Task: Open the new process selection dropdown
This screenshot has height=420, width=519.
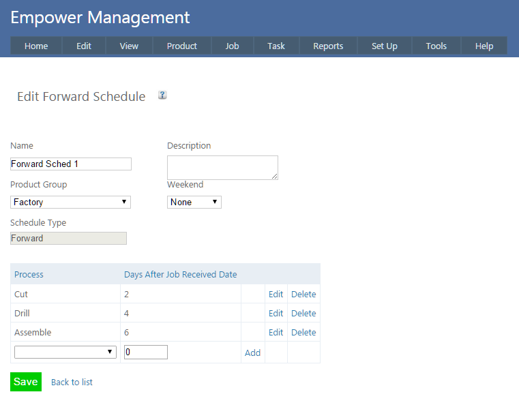Action: (65, 352)
